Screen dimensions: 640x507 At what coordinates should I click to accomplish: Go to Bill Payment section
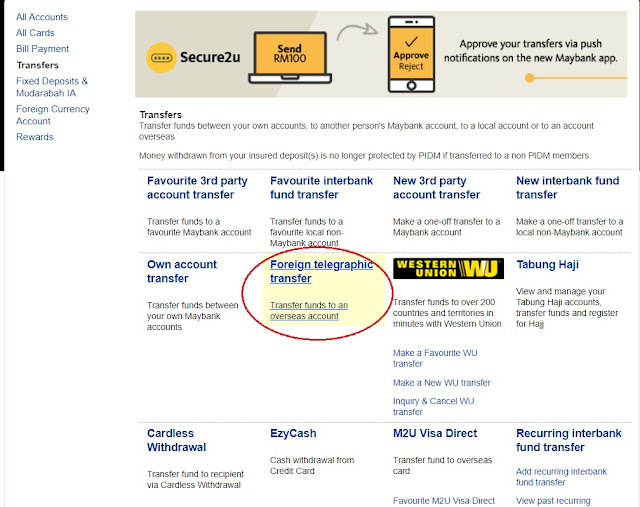(x=42, y=49)
